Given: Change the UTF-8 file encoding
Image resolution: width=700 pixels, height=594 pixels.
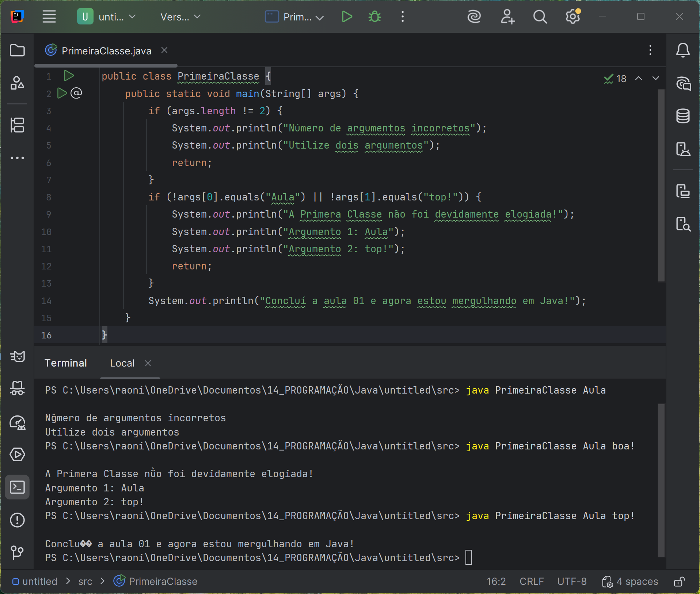Looking at the screenshot, I should 571,581.
